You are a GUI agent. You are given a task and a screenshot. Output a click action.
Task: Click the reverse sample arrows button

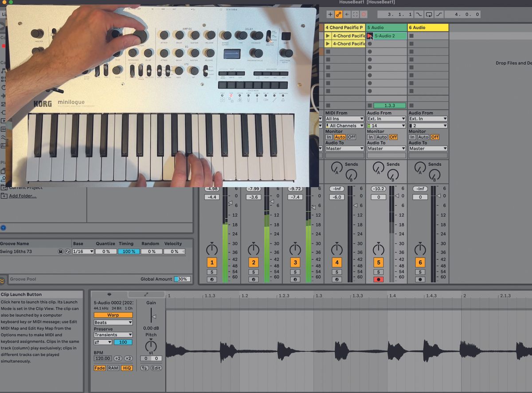click(x=145, y=368)
